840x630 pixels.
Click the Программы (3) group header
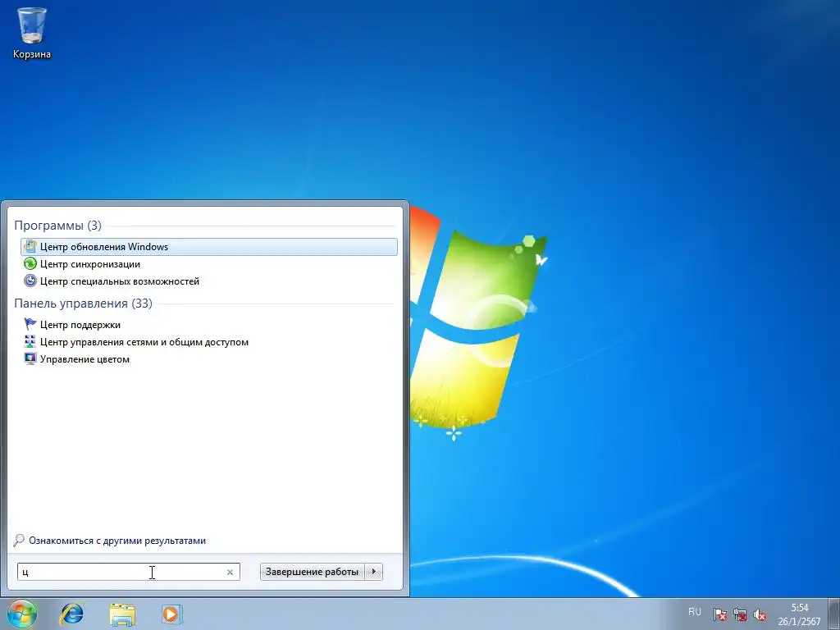(x=58, y=226)
